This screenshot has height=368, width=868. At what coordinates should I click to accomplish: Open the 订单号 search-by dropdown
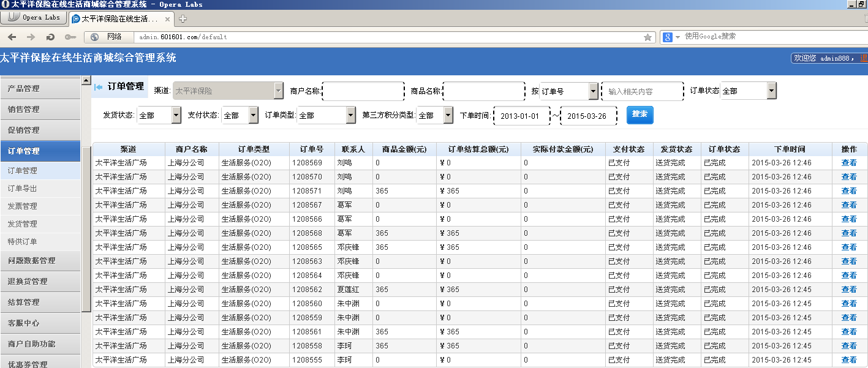pyautogui.click(x=568, y=91)
